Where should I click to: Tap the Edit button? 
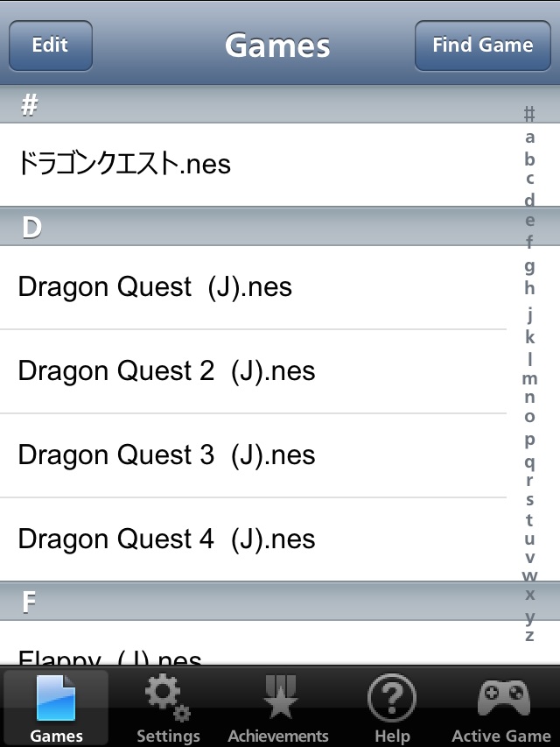pos(51,46)
